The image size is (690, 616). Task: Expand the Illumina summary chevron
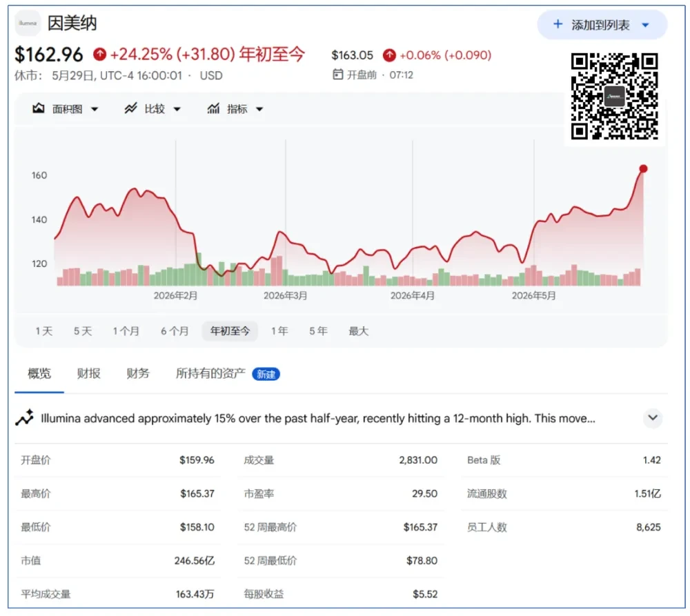653,417
